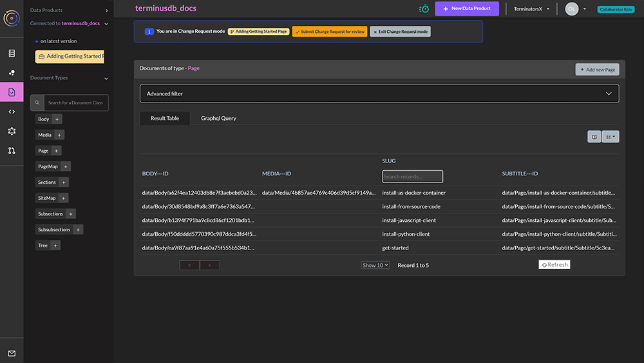Click the info icon in change request banner
Screen dimensions: 644x363
[149, 32]
